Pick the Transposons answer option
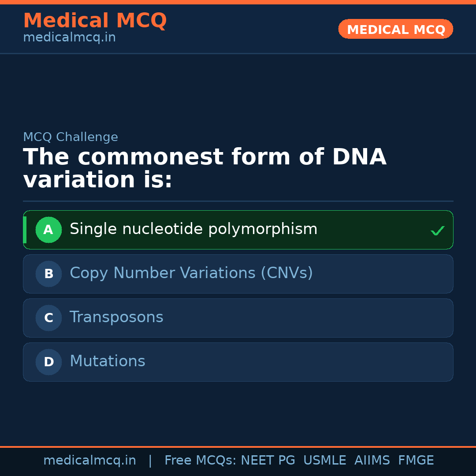Viewport: 476px width, 476px height. (x=116, y=317)
